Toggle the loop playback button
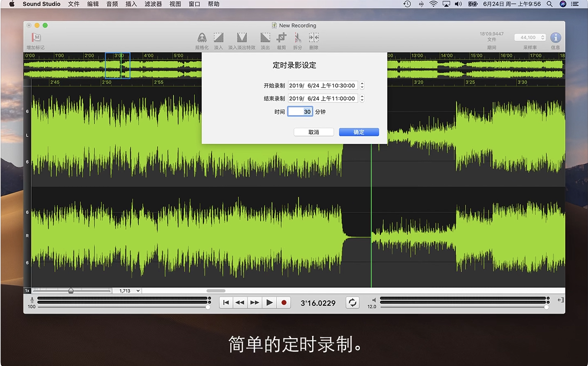The width and height of the screenshot is (588, 366). (x=353, y=303)
